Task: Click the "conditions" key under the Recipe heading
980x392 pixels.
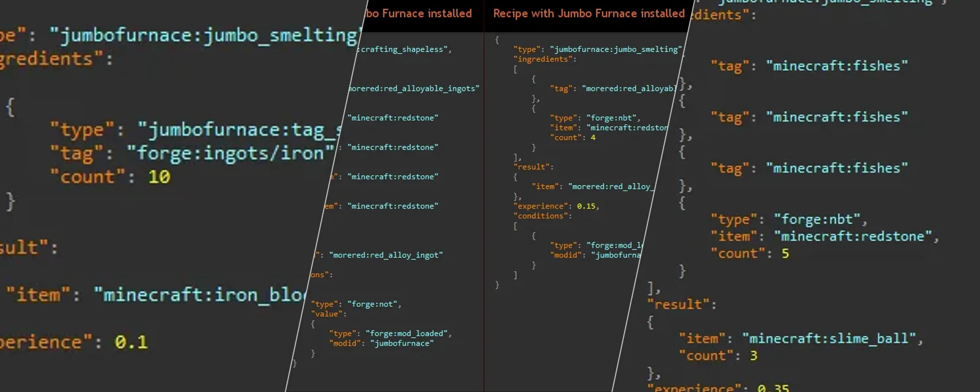Action: [540, 216]
